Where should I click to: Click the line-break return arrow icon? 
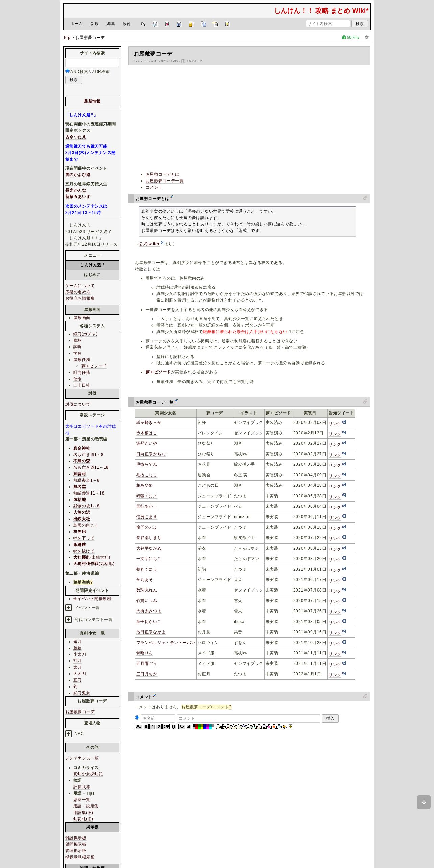click(x=188, y=727)
